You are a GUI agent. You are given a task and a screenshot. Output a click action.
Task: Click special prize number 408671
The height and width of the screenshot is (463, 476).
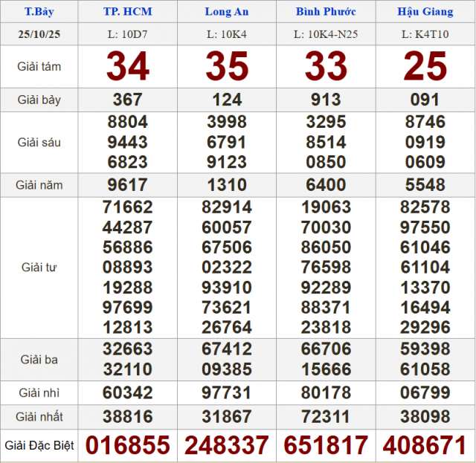click(x=425, y=445)
